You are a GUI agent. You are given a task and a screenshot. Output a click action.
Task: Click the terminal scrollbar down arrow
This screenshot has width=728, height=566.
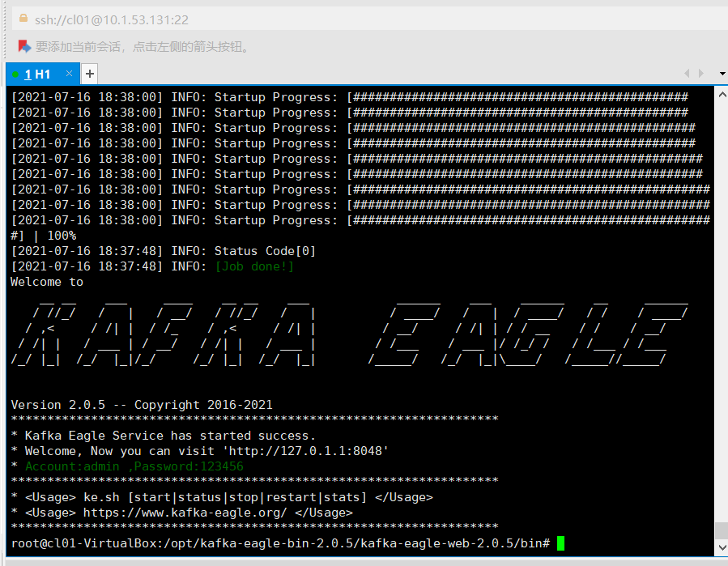coord(722,548)
